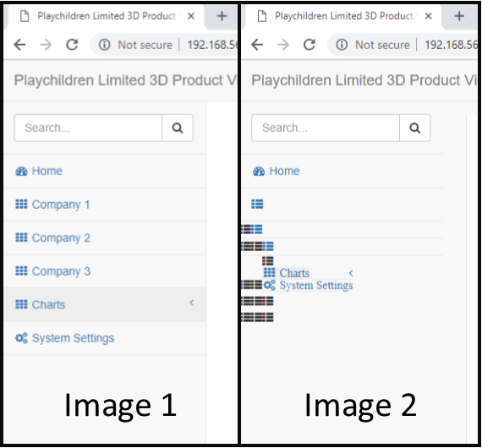This screenshot has height=448, width=482.
Task: Go back in Image 2 browser
Action: point(257,45)
